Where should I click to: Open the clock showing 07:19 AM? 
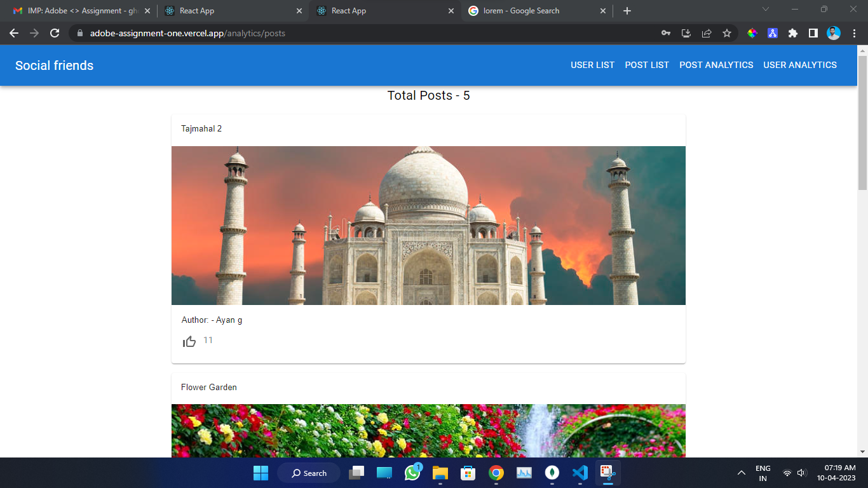(x=836, y=473)
